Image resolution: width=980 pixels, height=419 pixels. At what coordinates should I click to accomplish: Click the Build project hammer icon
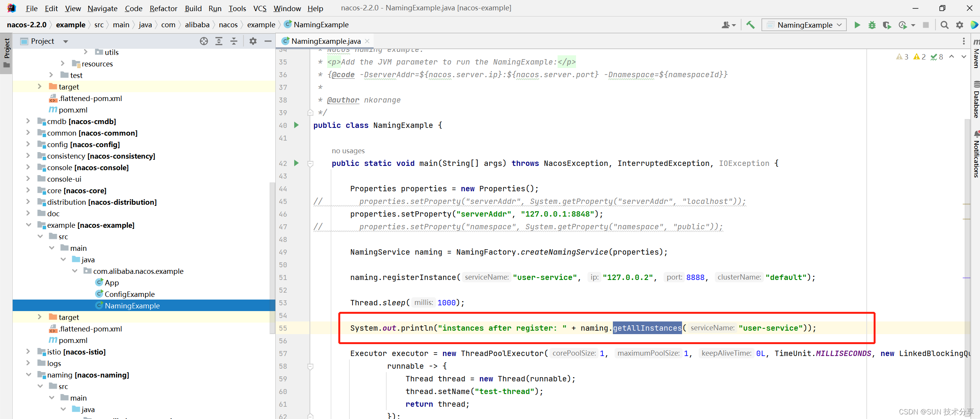[750, 25]
